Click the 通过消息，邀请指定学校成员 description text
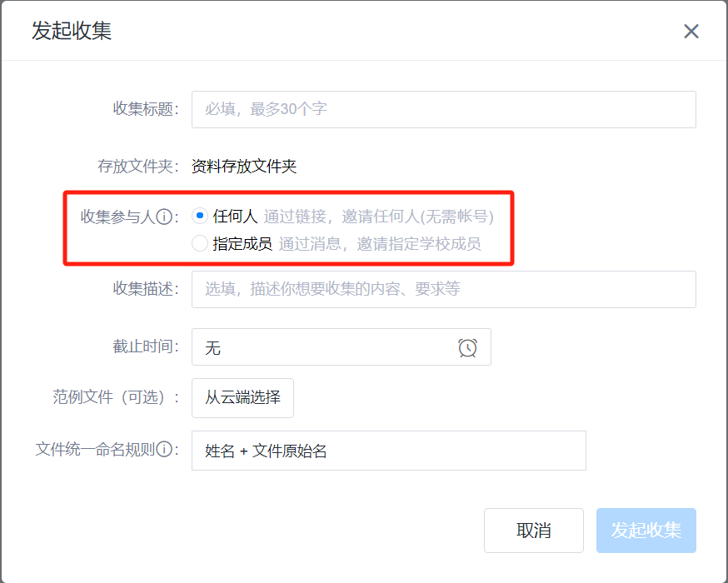The image size is (728, 583). (x=379, y=244)
